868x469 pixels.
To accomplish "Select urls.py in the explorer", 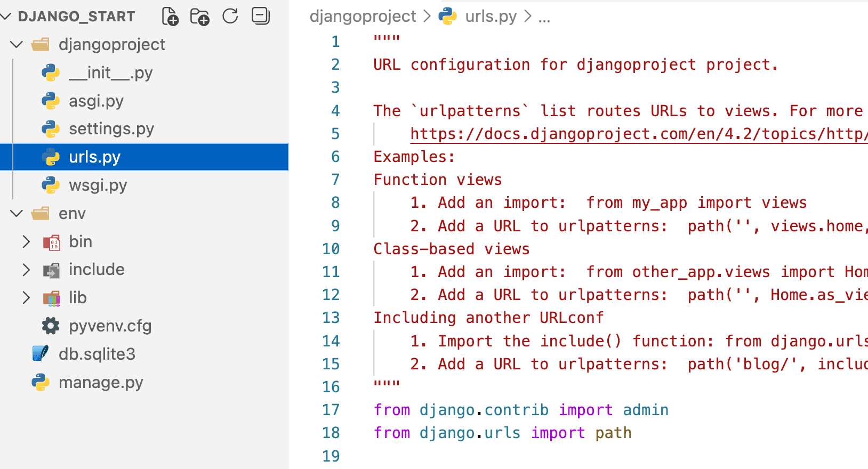I will coord(144,157).
